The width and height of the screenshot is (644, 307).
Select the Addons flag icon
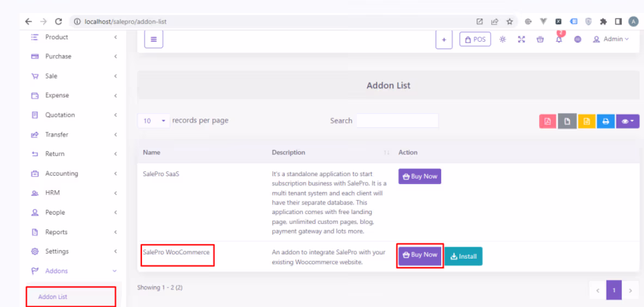pos(35,271)
